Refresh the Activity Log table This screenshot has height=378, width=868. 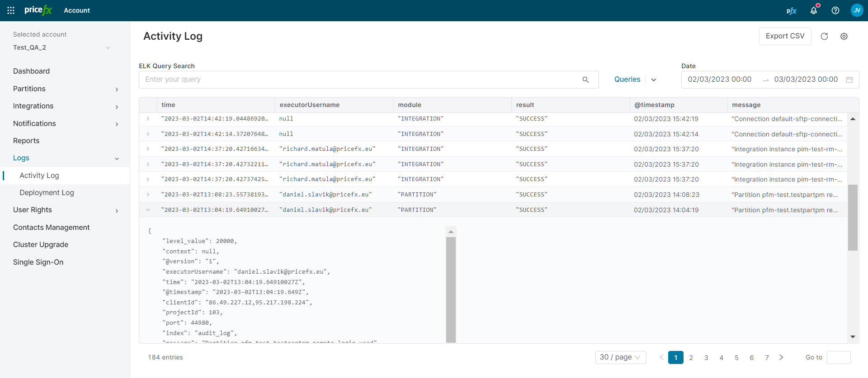pyautogui.click(x=824, y=36)
